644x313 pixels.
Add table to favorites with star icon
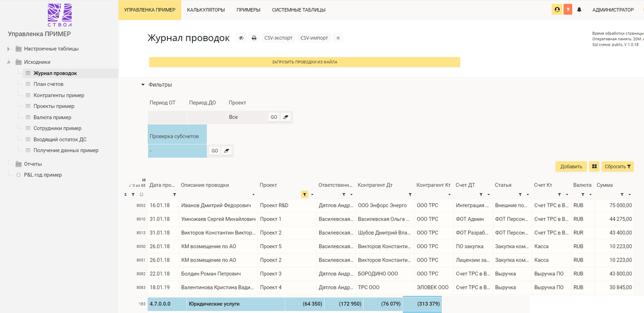pos(338,38)
